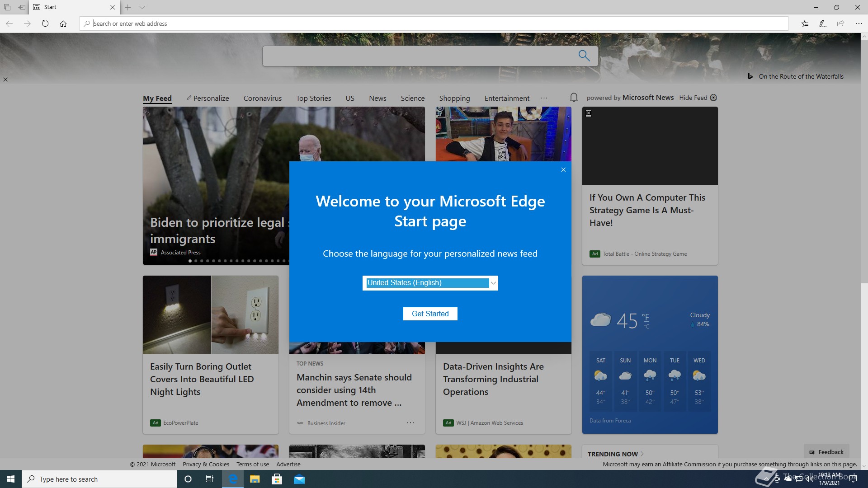Open options ellipsis on Manchin card

[410, 422]
